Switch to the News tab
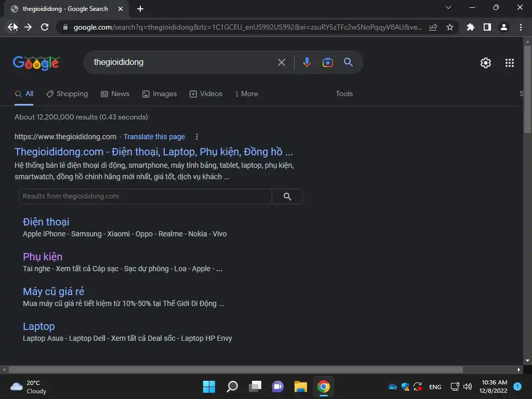Image resolution: width=532 pixels, height=399 pixels. pos(115,94)
